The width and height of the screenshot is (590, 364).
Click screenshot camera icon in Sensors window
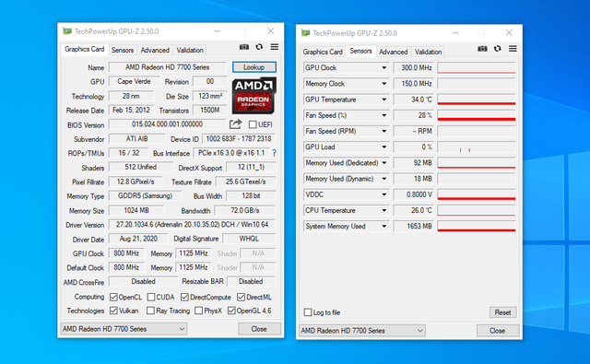[x=482, y=49]
